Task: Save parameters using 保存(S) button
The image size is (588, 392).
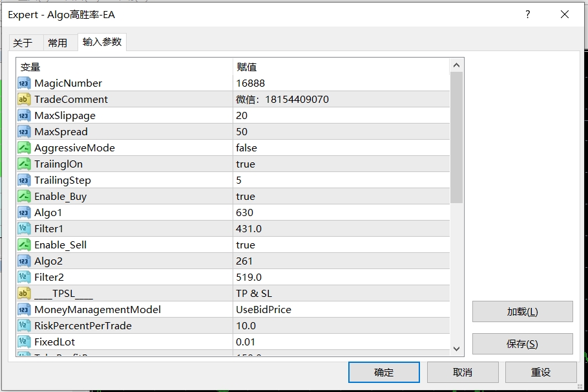Action: [522, 343]
